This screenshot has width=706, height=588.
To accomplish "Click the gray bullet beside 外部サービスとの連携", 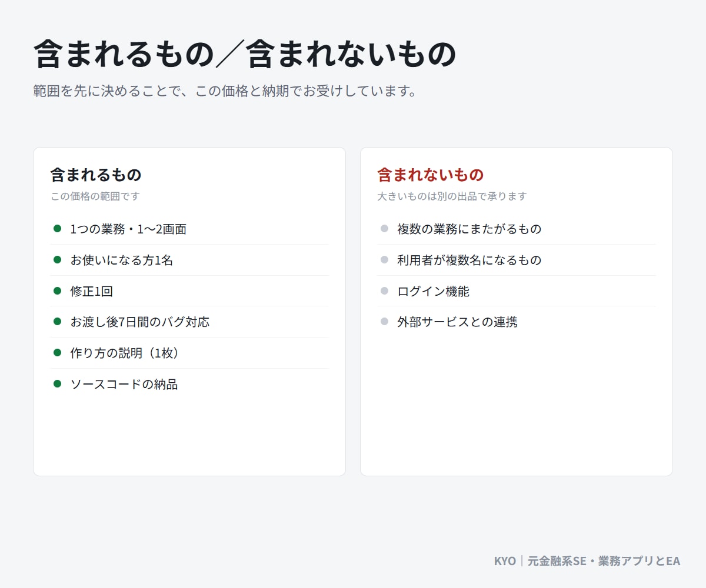I will (x=384, y=321).
